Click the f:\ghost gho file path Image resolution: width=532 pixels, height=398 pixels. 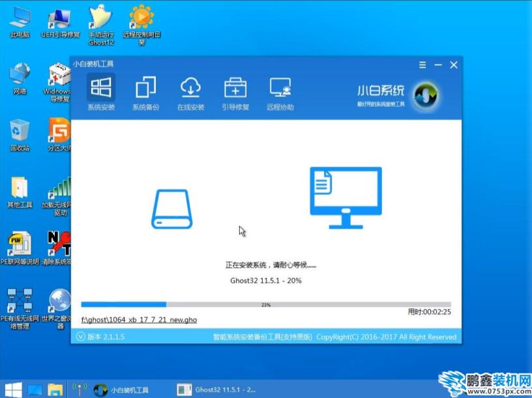[139, 320]
